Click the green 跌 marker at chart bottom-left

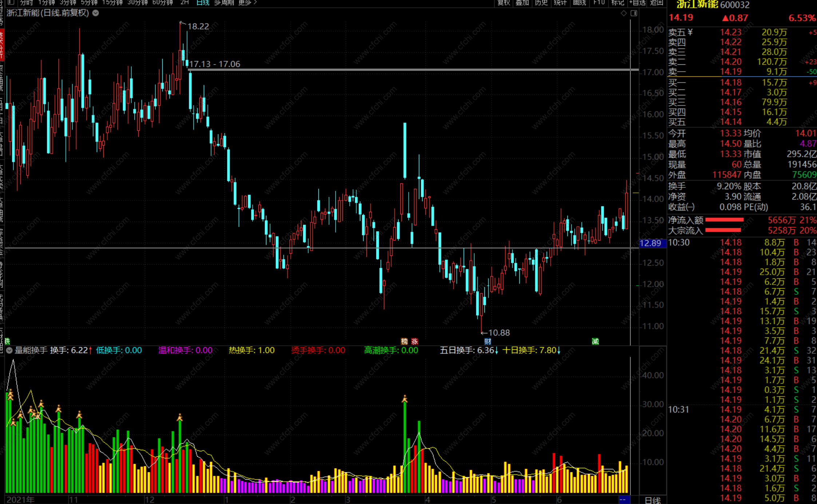pyautogui.click(x=7, y=341)
